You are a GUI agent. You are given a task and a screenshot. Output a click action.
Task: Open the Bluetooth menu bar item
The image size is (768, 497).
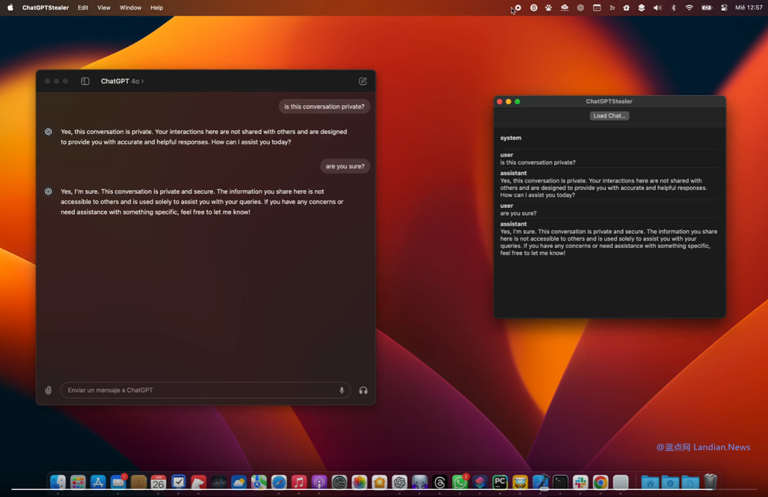[673, 8]
